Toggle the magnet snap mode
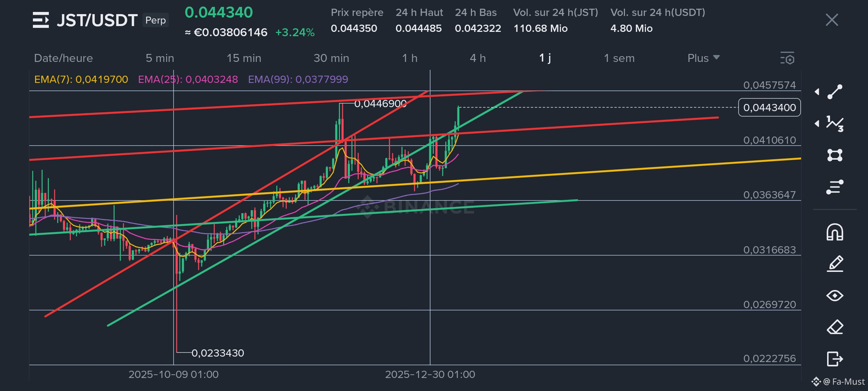 coord(835,232)
